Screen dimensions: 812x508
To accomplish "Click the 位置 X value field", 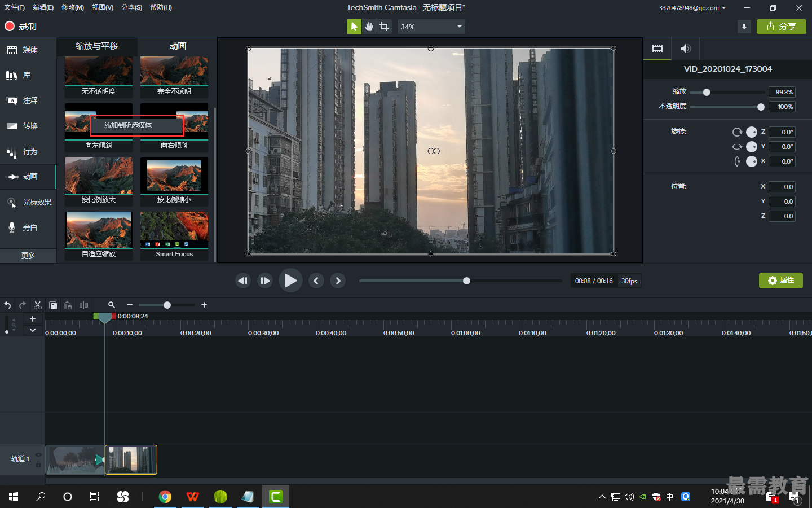I will pos(782,187).
